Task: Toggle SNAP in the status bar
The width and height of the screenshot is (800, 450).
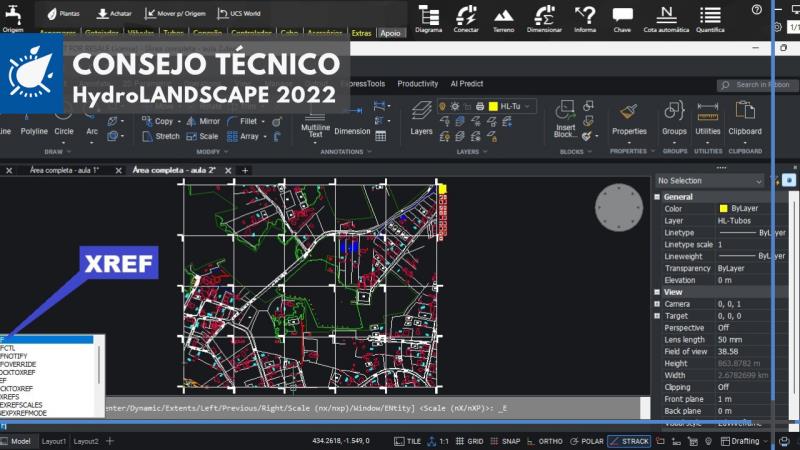Action: [505, 441]
